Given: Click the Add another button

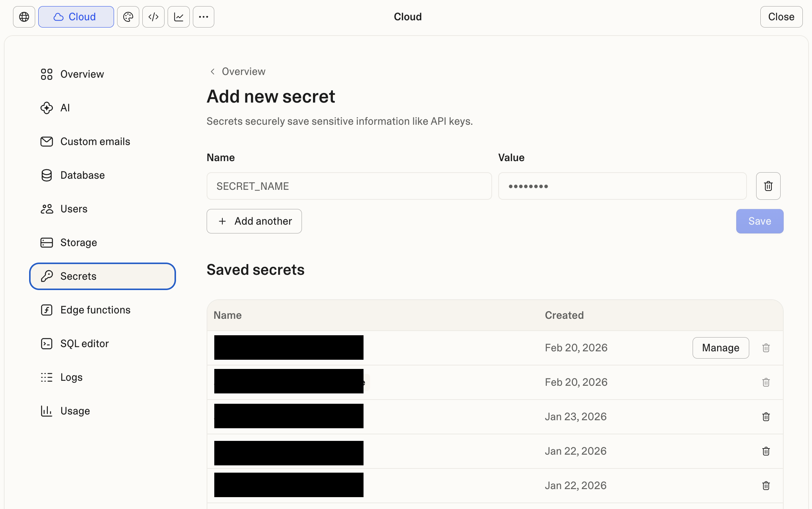Looking at the screenshot, I should coord(254,221).
